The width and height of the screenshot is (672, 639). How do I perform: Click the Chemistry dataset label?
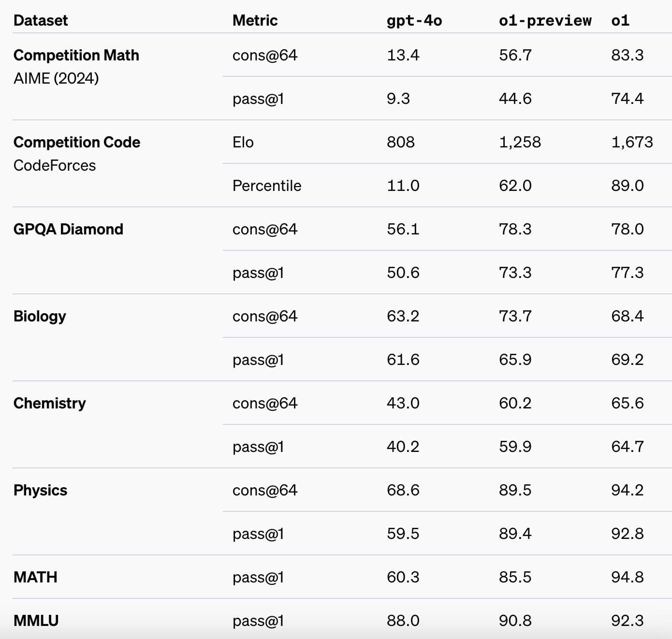click(x=50, y=403)
